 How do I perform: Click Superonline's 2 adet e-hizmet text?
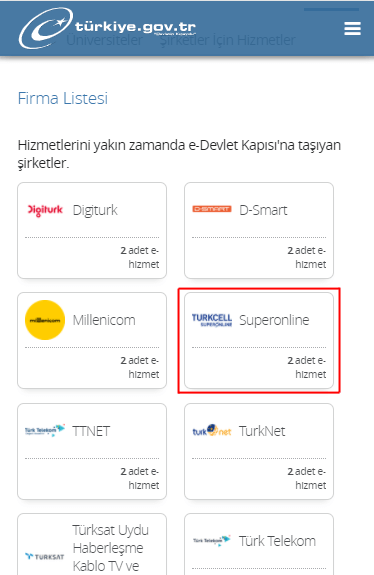point(307,367)
